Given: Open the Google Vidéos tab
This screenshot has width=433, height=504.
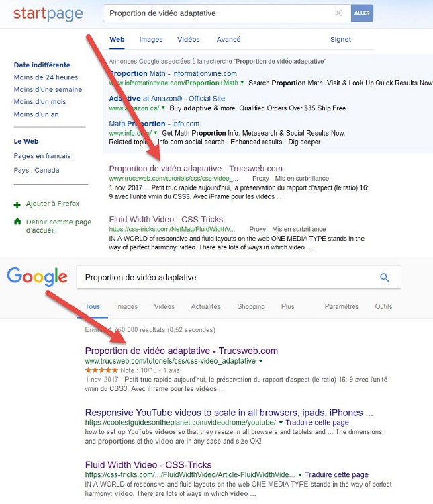Looking at the screenshot, I should (164, 306).
